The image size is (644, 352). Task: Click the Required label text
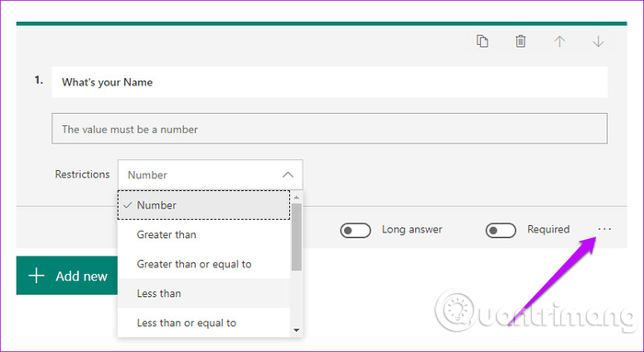click(x=548, y=230)
